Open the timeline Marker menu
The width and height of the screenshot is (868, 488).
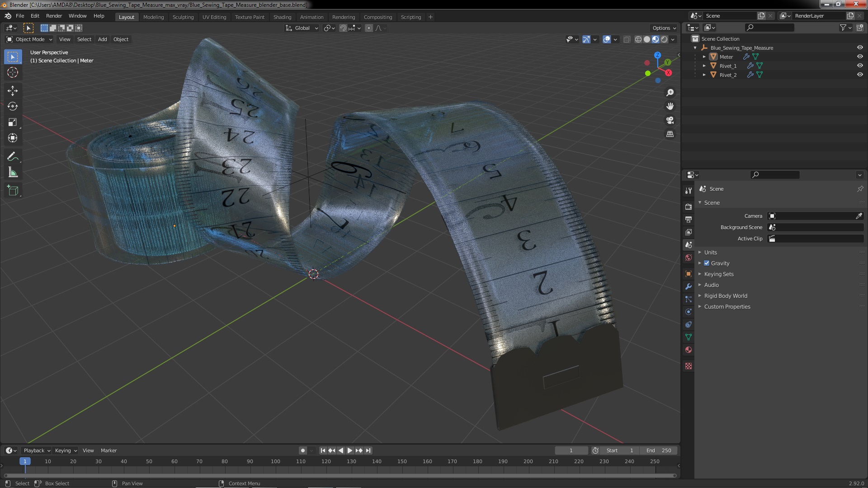click(108, 450)
